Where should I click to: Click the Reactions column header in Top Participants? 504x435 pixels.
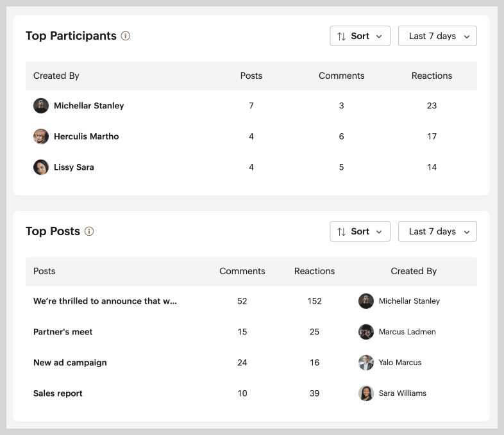(x=432, y=76)
